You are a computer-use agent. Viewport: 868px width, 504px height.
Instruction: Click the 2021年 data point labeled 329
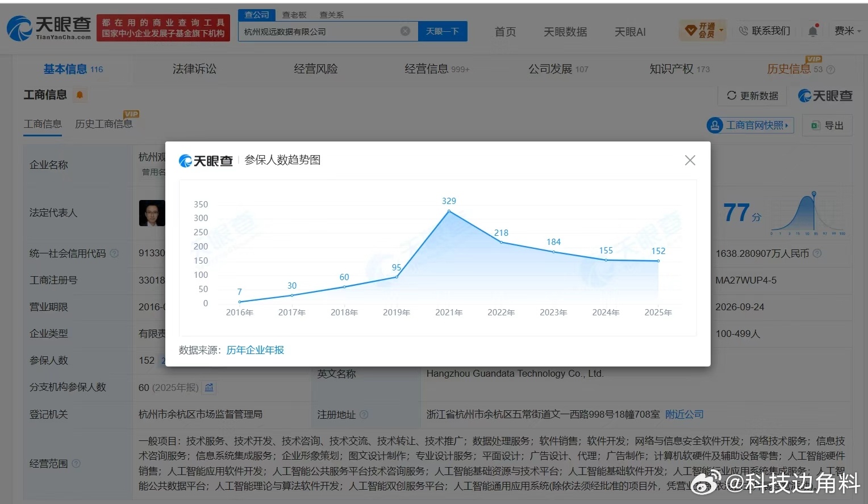coord(449,211)
